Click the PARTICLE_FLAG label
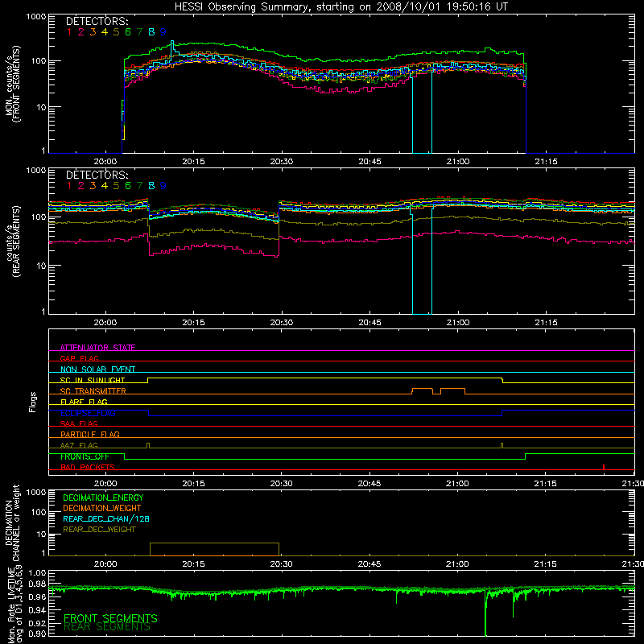Image resolution: width=644 pixels, height=644 pixels. [90, 434]
